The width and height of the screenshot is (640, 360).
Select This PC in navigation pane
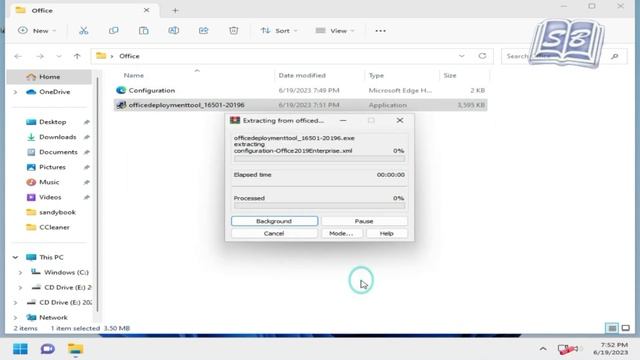[51, 258]
